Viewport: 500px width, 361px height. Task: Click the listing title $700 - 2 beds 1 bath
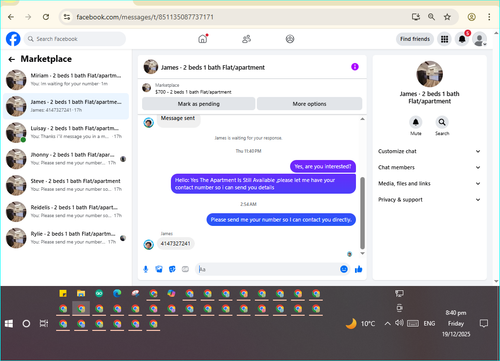pyautogui.click(x=193, y=92)
